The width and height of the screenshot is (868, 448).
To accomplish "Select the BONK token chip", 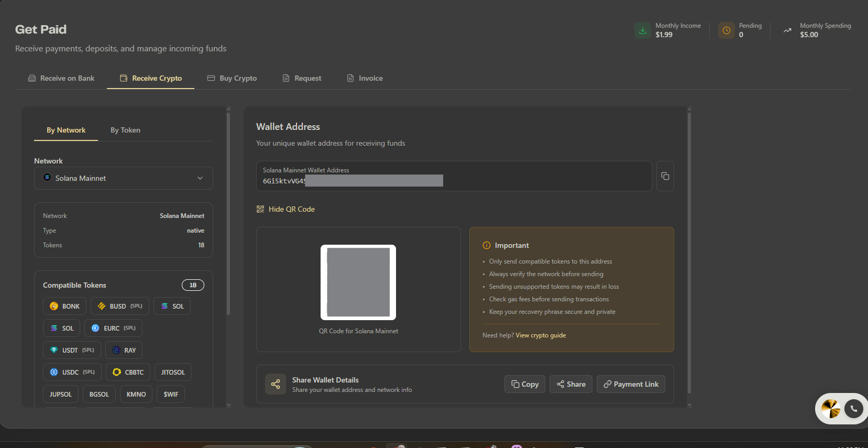I will 64,306.
